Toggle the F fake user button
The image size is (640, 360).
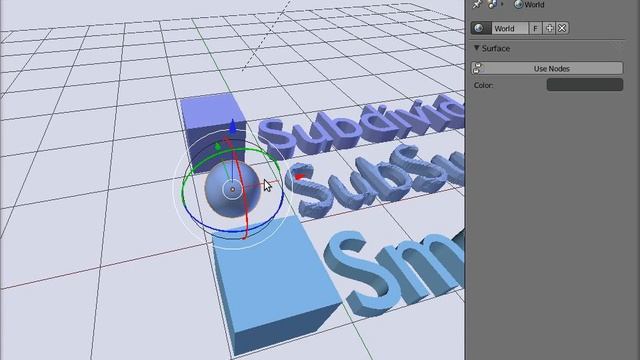point(536,28)
